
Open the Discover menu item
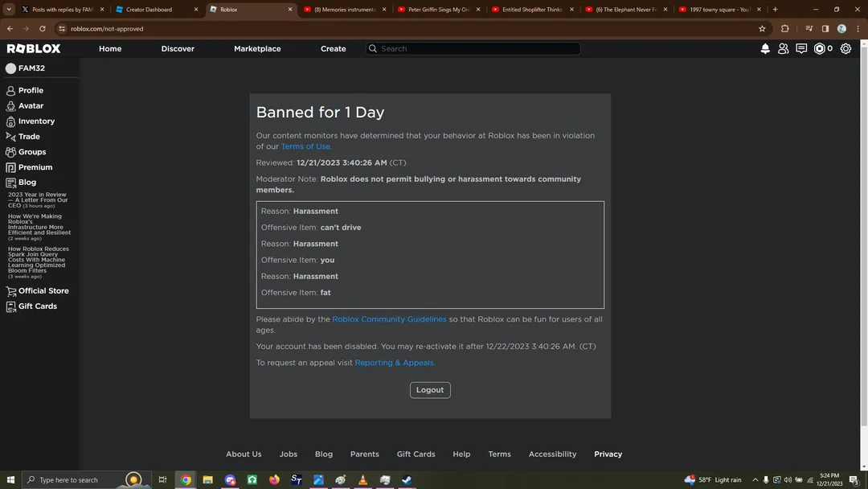pos(177,48)
